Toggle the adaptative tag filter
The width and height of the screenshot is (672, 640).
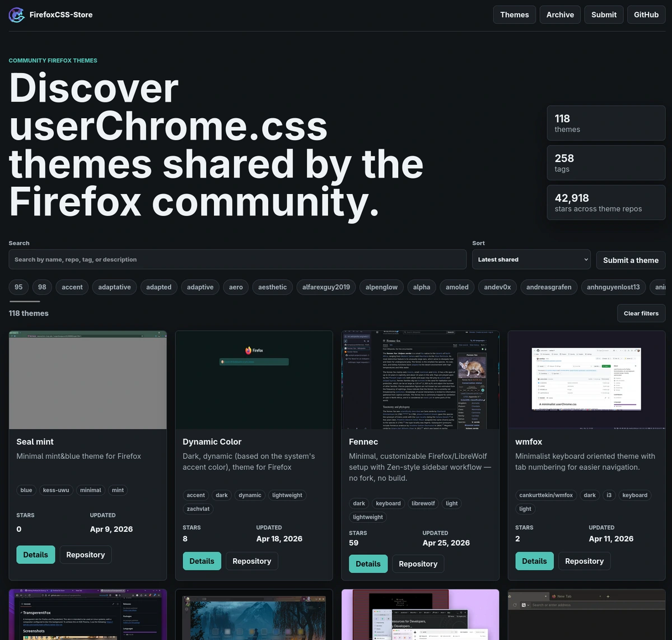pyautogui.click(x=114, y=287)
